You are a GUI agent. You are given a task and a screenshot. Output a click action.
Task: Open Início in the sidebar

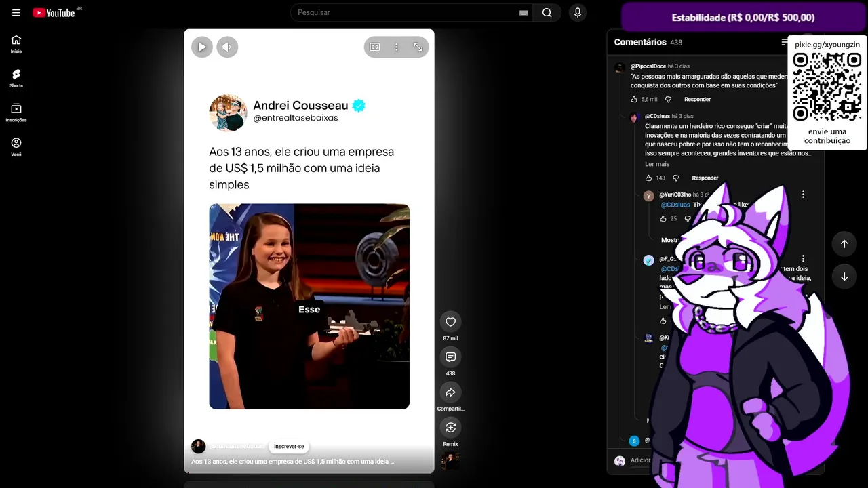pyautogui.click(x=16, y=44)
